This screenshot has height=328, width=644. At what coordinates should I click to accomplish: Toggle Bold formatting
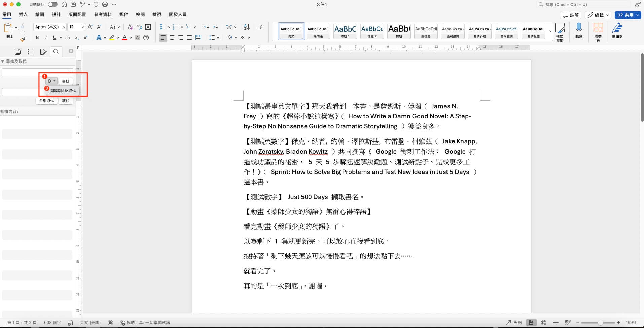[37, 38]
